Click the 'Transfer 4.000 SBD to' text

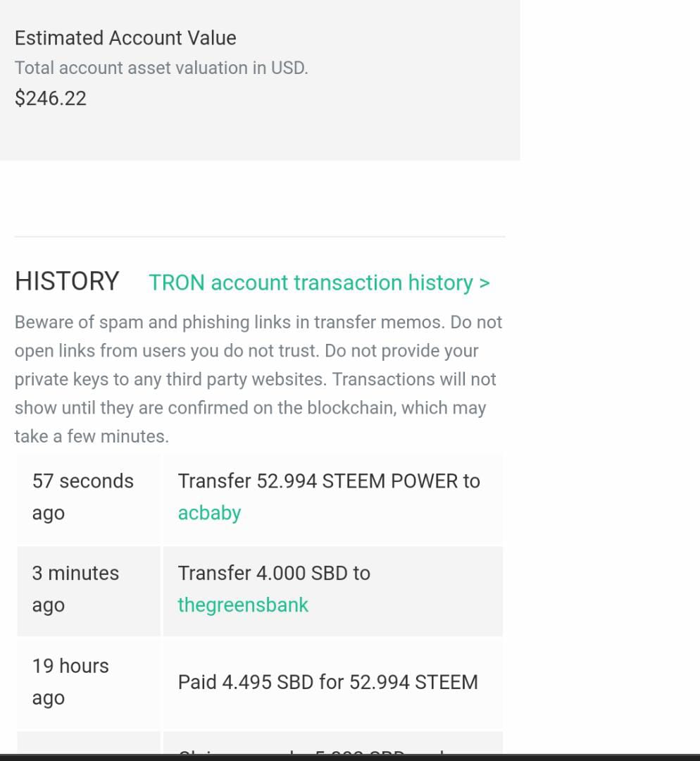pos(274,574)
